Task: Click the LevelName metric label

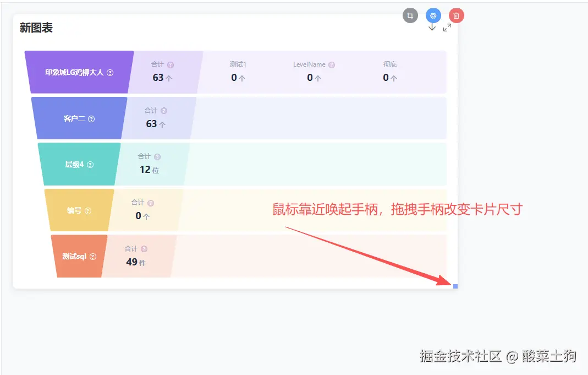Action: pos(309,64)
